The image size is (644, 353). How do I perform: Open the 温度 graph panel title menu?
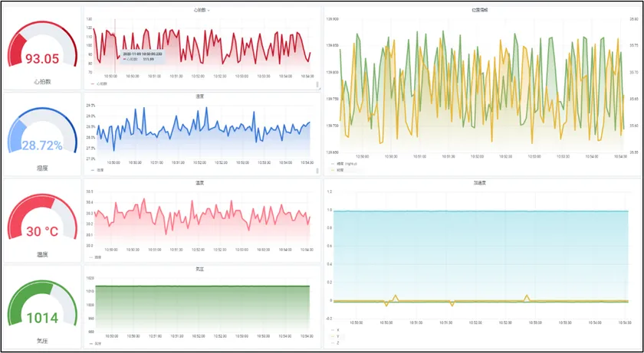coord(199,183)
